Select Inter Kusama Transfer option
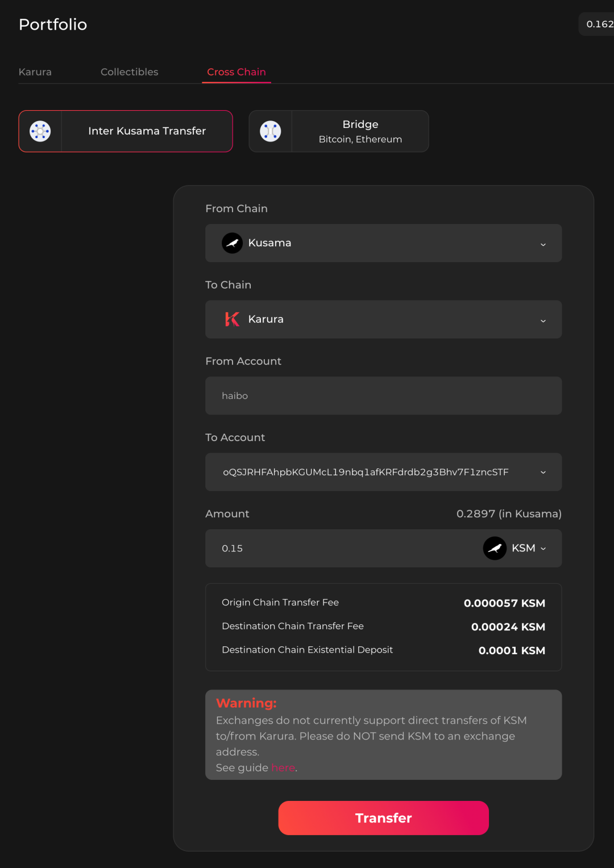This screenshot has height=868, width=614. pos(147,131)
